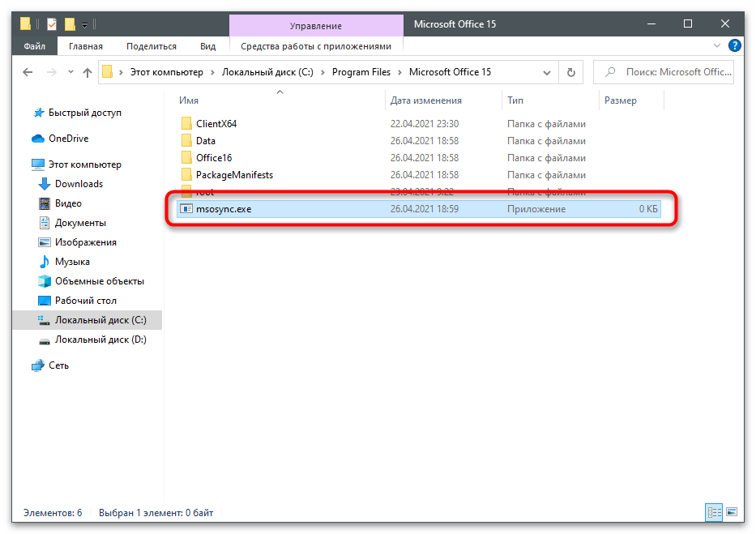Screen dimensions: 756x534
Task: Click the Приложение type cell
Action: tap(536, 209)
